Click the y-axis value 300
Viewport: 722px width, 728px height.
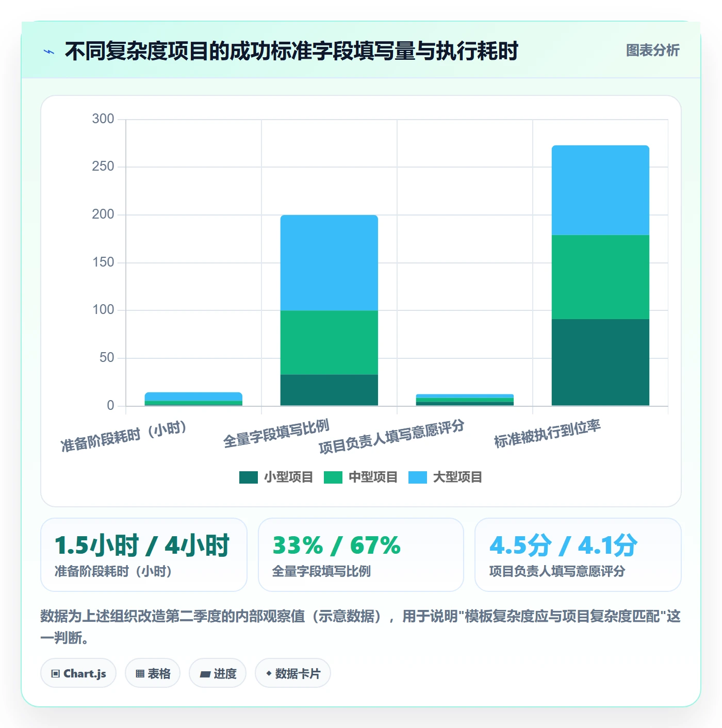pyautogui.click(x=103, y=119)
